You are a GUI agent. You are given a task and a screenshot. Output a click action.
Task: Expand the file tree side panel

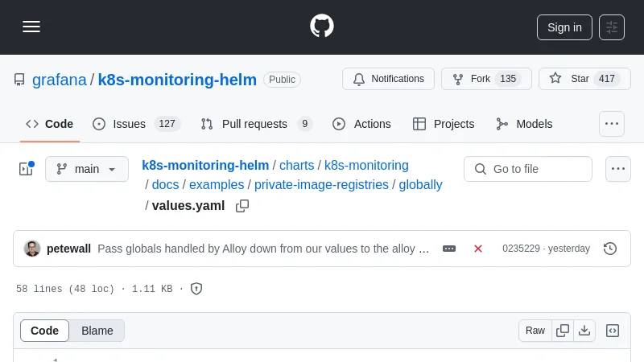coord(26,169)
